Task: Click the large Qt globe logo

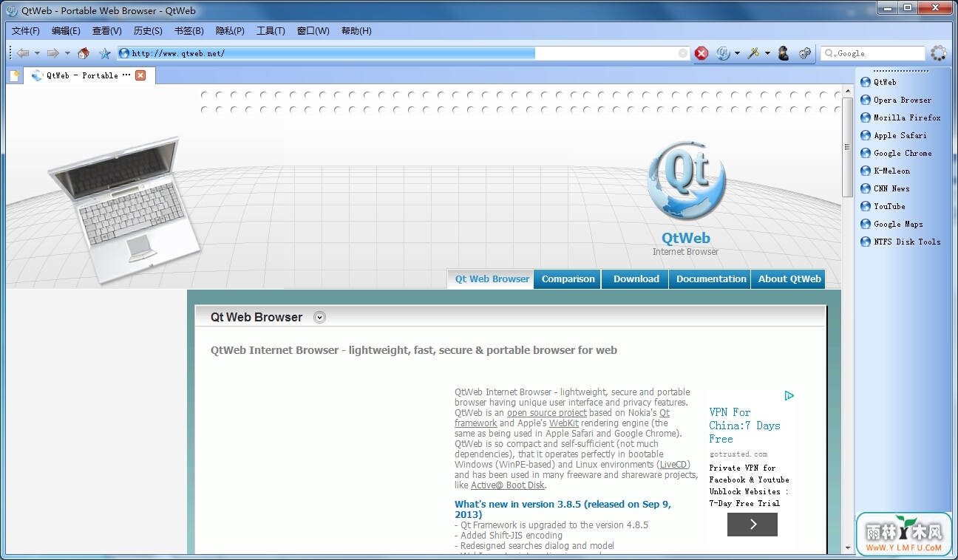Action: coord(686,180)
